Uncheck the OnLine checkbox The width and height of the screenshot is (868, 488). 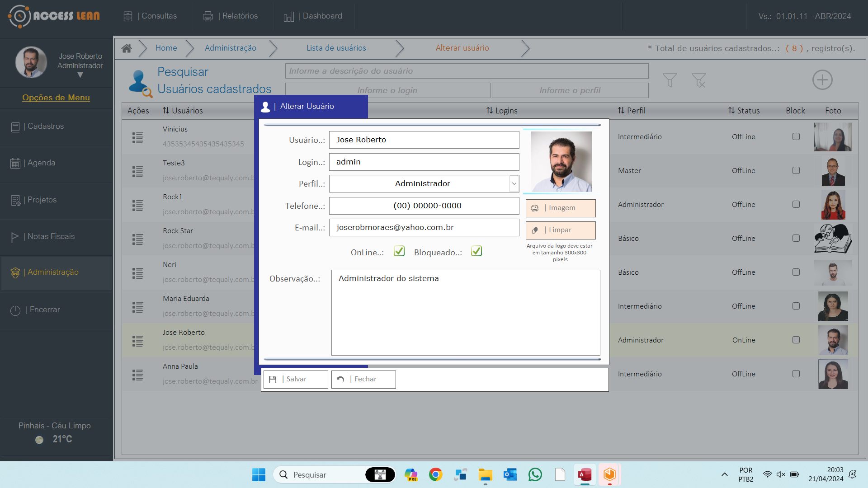tap(399, 251)
